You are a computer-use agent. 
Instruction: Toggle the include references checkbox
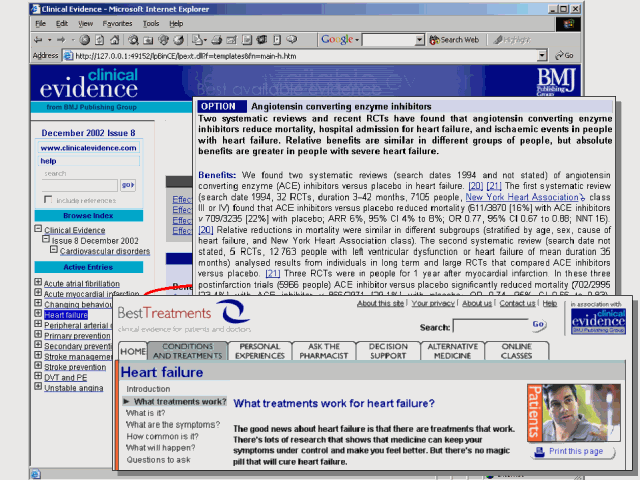coord(49,200)
